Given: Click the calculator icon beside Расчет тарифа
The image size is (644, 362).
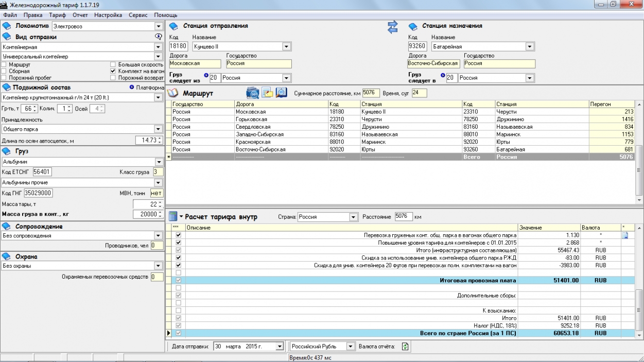Looking at the screenshot, I should [173, 217].
